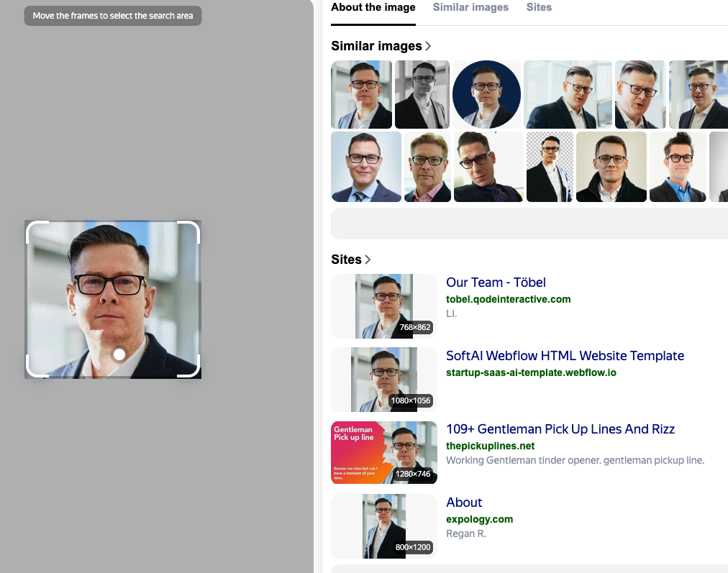This screenshot has height=573, width=728.
Task: Open the 1280×746 Gentleman Pick up line thumbnail
Action: (384, 453)
